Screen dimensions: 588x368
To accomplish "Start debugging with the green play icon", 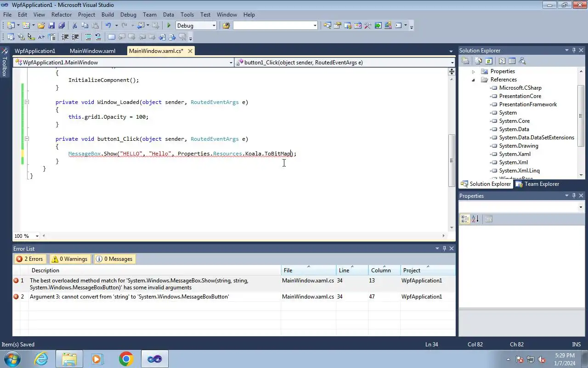I will 169,26.
